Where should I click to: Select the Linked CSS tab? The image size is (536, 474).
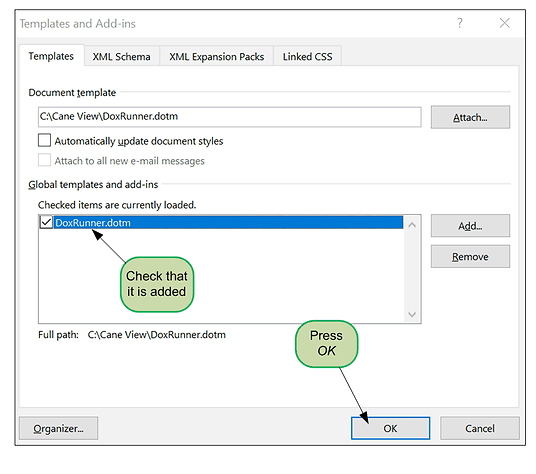coord(307,56)
